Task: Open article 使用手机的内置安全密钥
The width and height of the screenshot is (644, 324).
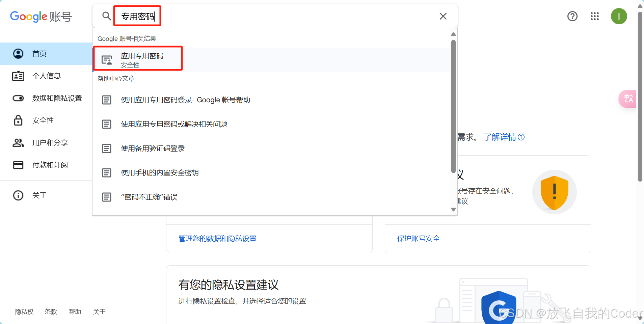Action: coord(272,173)
